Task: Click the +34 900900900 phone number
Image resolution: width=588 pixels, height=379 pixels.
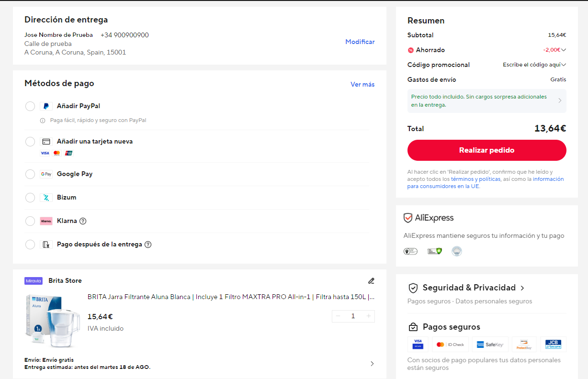Action: [x=124, y=35]
